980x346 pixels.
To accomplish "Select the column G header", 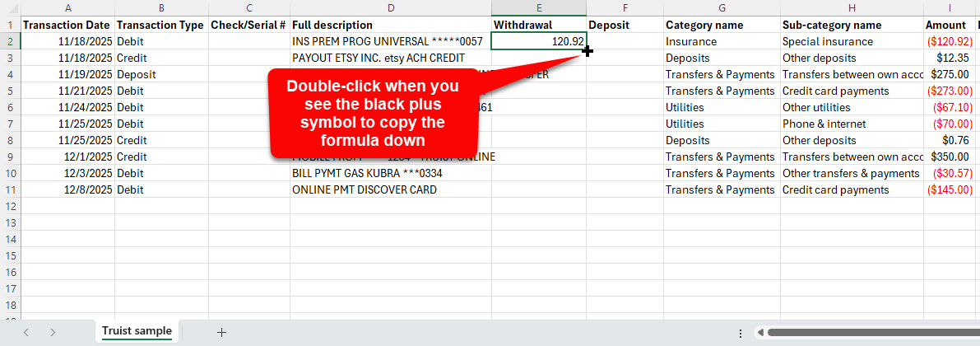I will [721, 8].
